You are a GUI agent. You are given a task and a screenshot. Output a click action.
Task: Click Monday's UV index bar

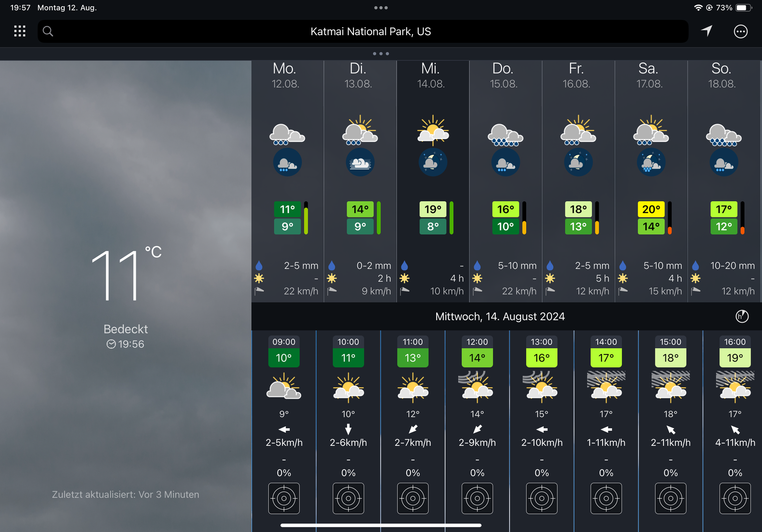click(x=306, y=218)
